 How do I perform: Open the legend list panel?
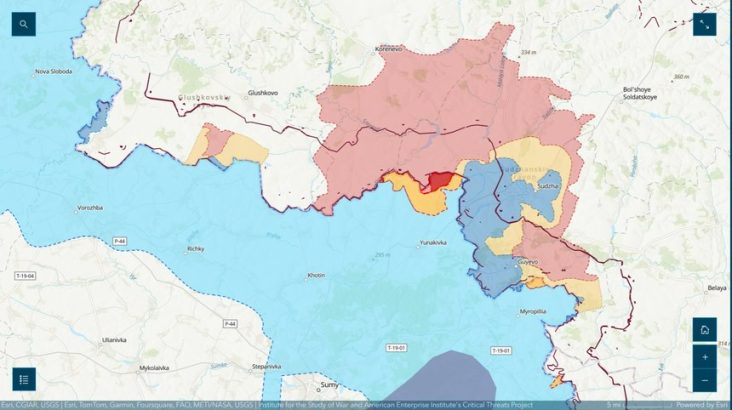24,379
